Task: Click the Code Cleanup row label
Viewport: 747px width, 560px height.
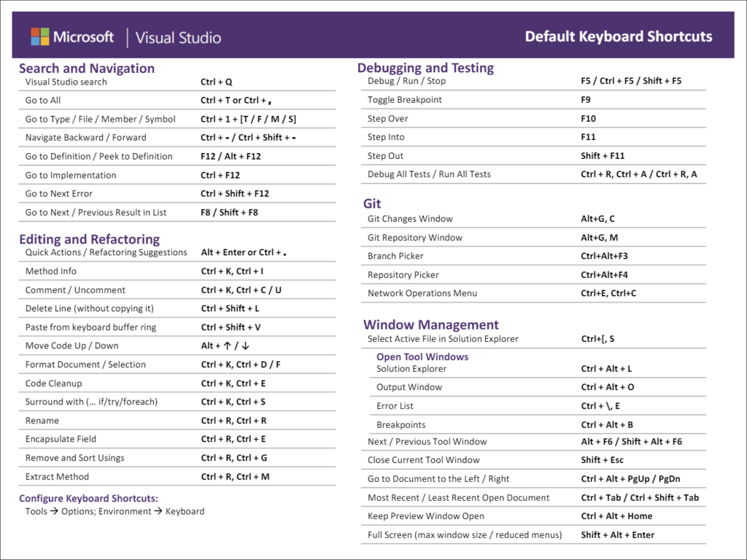Action: coord(53,384)
